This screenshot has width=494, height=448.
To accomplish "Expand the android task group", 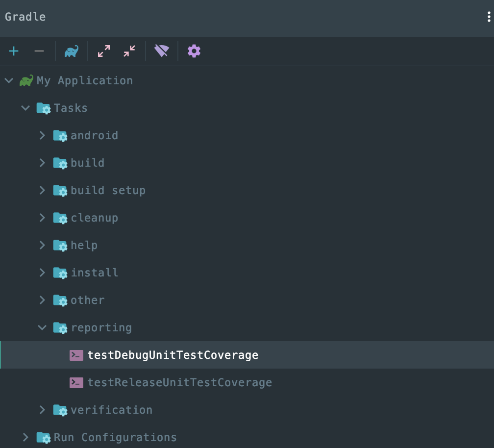I will (43, 135).
